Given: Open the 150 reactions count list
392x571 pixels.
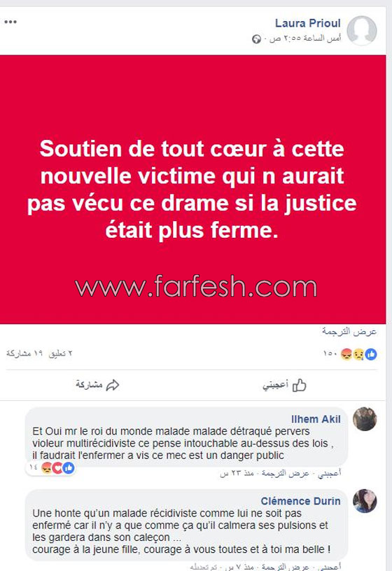Looking at the screenshot, I should pos(330,353).
